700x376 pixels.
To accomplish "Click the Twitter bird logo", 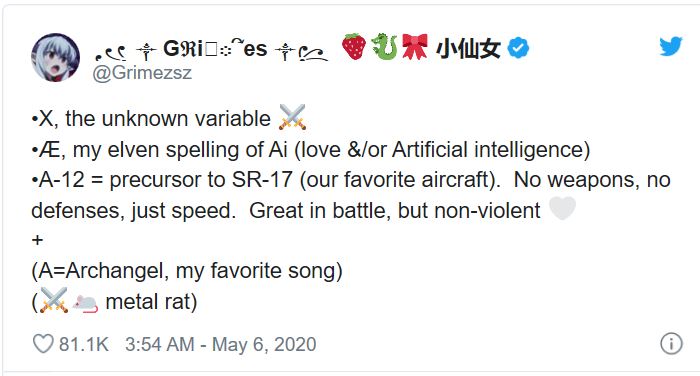I will point(671,46).
